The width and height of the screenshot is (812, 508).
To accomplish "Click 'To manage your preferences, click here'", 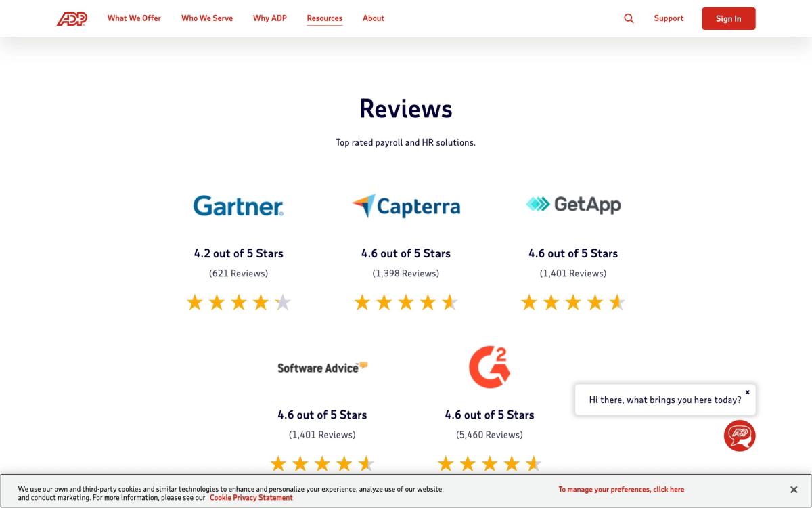I will (x=621, y=490).
